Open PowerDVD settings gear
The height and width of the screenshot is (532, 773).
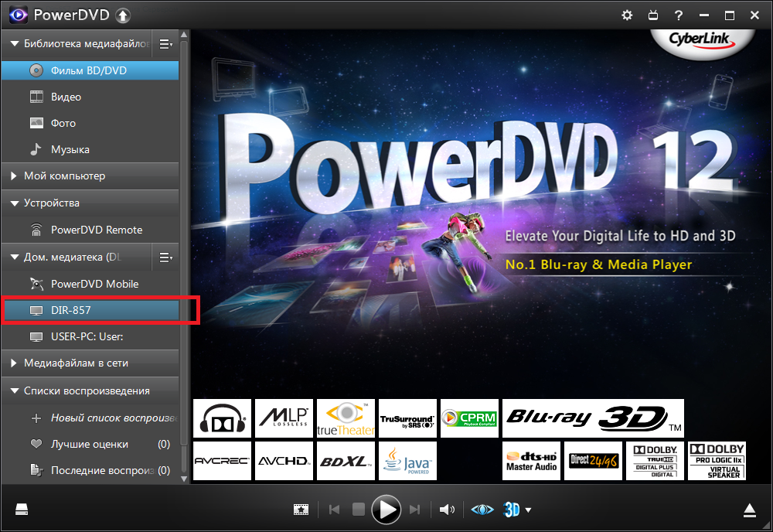point(627,15)
